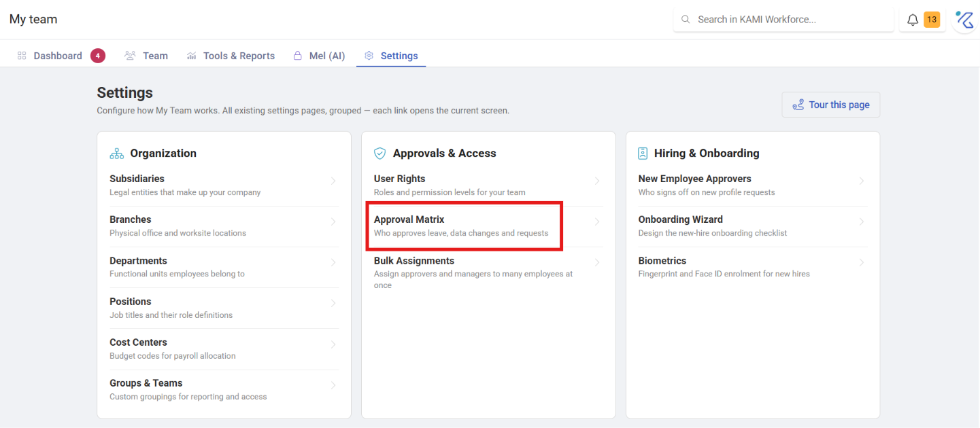Click the Approvals & Access shield icon
This screenshot has height=428, width=980.
click(x=380, y=154)
